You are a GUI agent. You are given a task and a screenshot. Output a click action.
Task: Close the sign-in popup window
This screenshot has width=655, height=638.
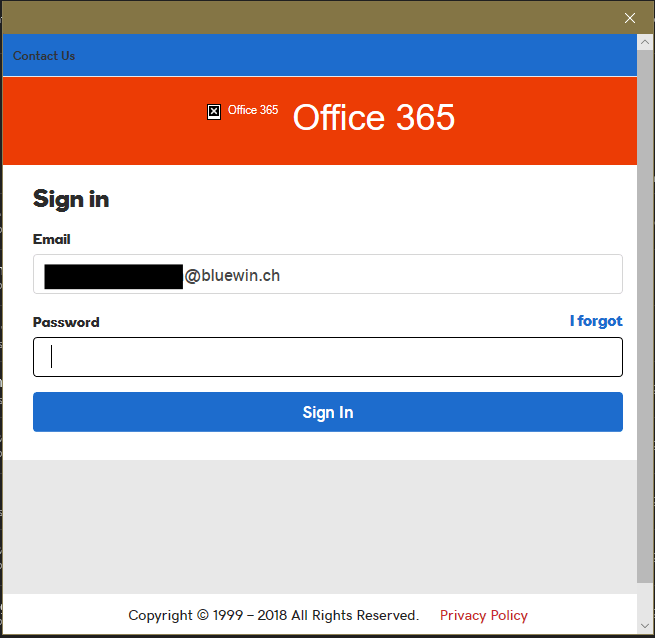(x=630, y=18)
